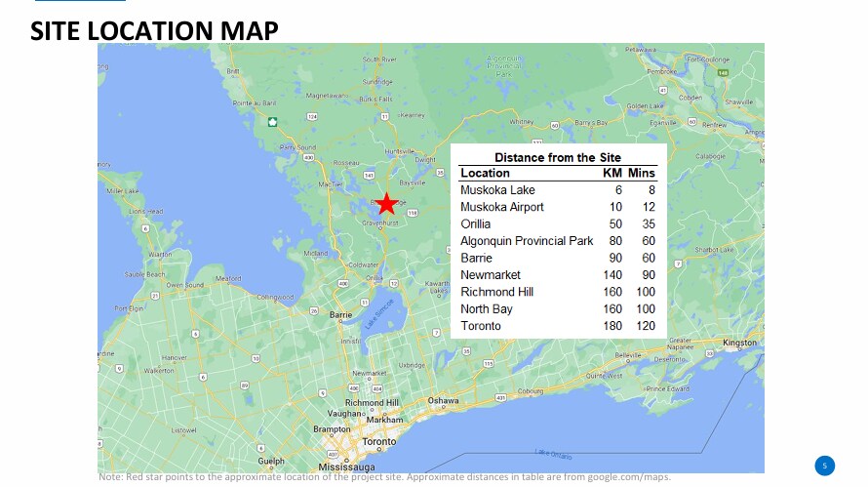Click Pembroke label on the map
This screenshot has width=868, height=487.
pos(661,71)
